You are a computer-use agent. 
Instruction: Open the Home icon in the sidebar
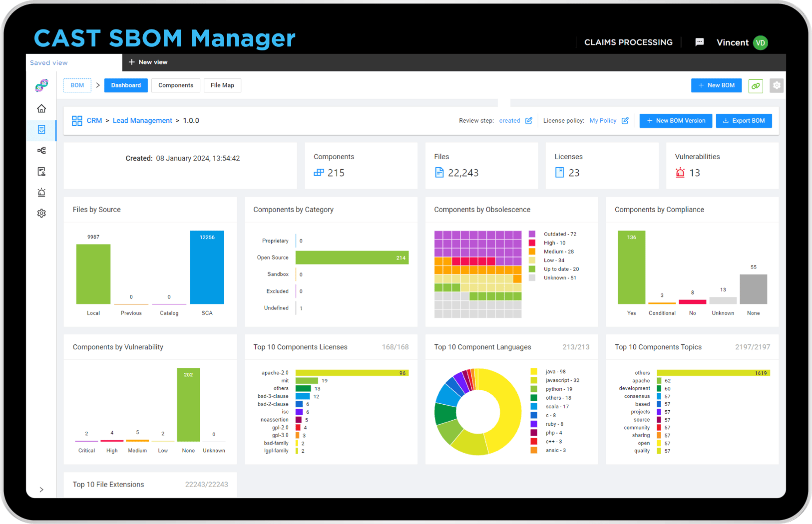tap(41, 108)
